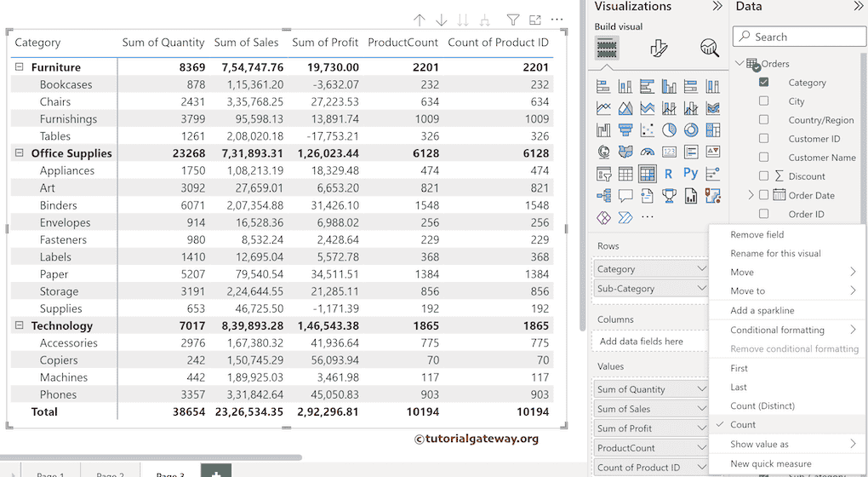This screenshot has width=868, height=477.
Task: Select the Map (globe) visual
Action: 603,152
